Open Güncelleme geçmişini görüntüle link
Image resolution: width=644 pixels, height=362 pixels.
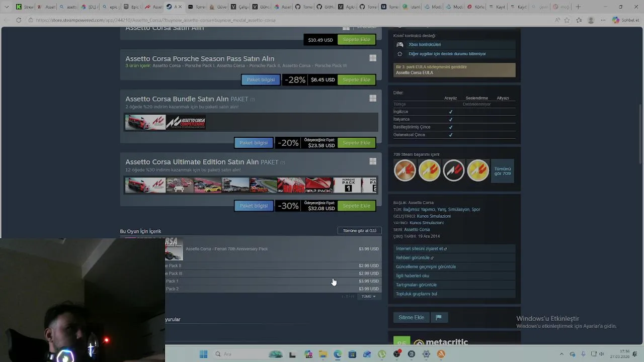454,266
